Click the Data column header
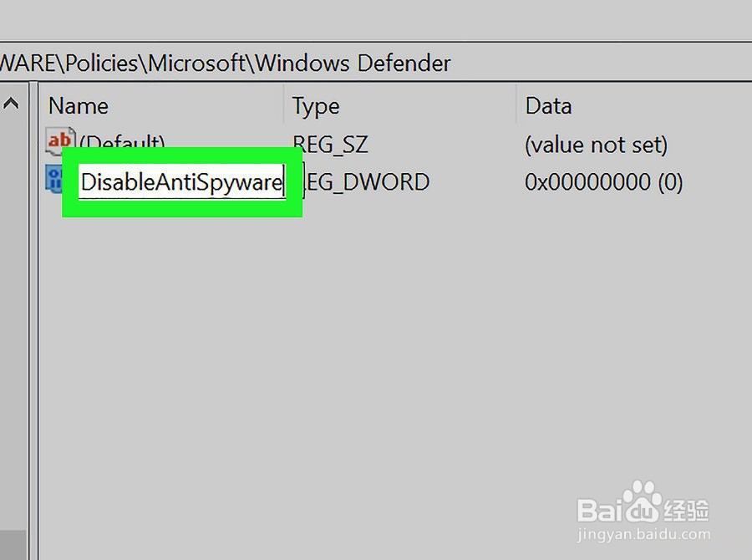 (547, 105)
